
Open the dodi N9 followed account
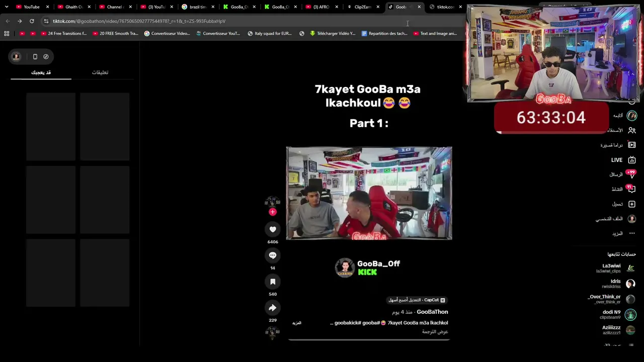point(618,315)
